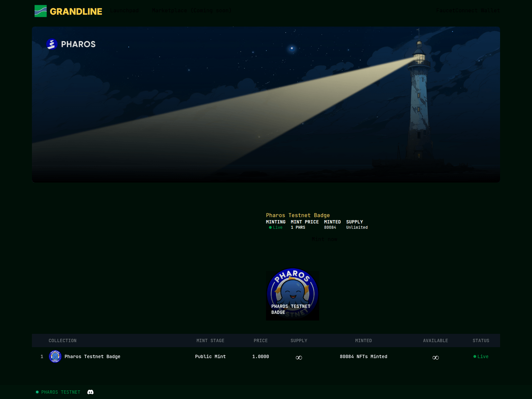Click the small badge avatar in table row

(55, 356)
